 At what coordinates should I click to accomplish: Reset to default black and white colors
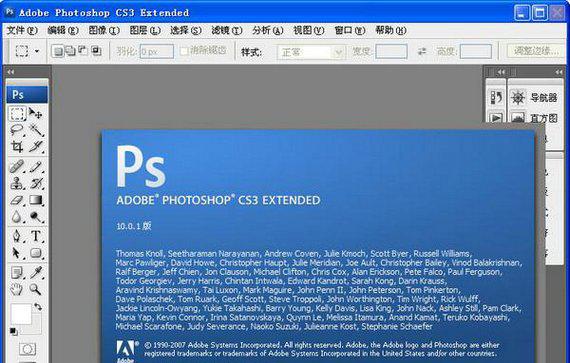point(13,331)
